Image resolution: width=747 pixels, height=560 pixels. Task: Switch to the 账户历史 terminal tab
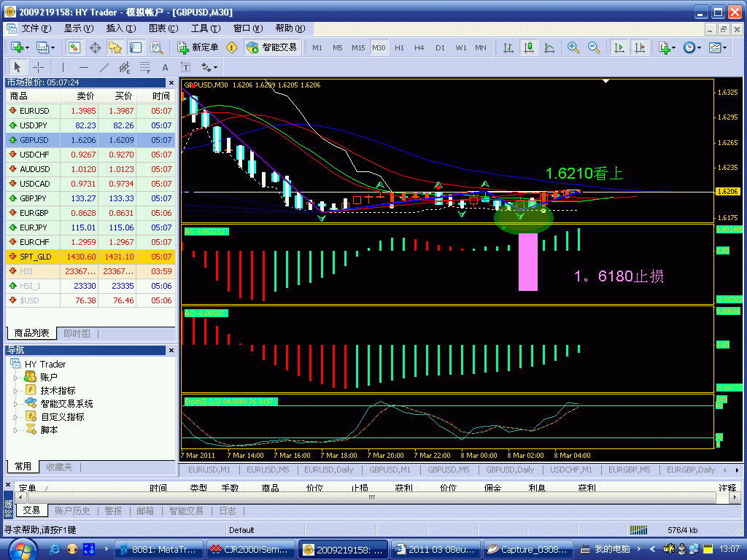tap(72, 511)
